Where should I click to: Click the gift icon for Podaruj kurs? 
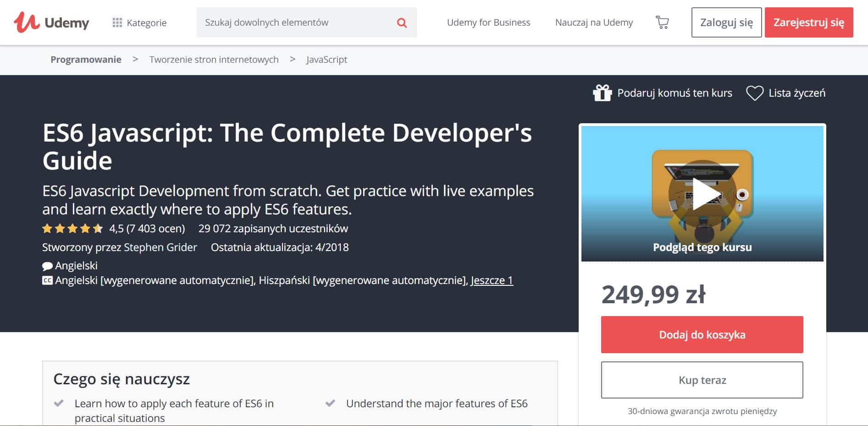click(x=602, y=93)
